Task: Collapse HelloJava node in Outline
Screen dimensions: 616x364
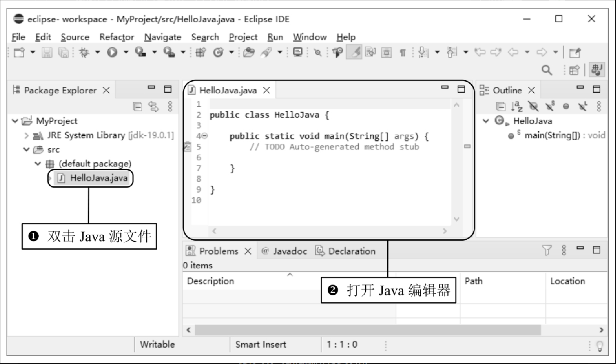Action: pos(486,121)
